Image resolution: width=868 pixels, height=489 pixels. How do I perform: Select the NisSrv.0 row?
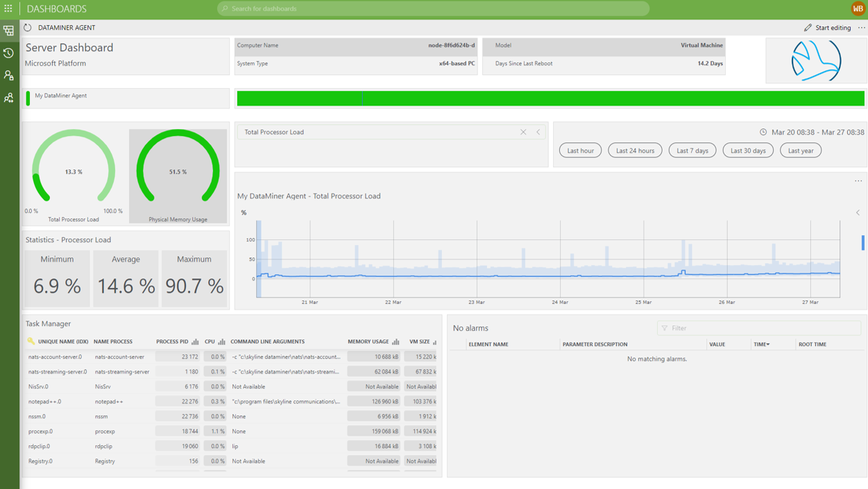coord(232,386)
